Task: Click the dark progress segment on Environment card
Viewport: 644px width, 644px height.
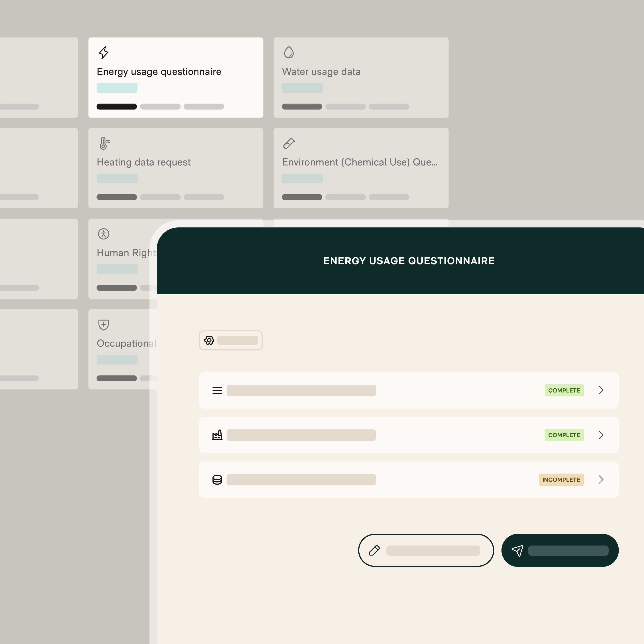Action: tap(302, 197)
